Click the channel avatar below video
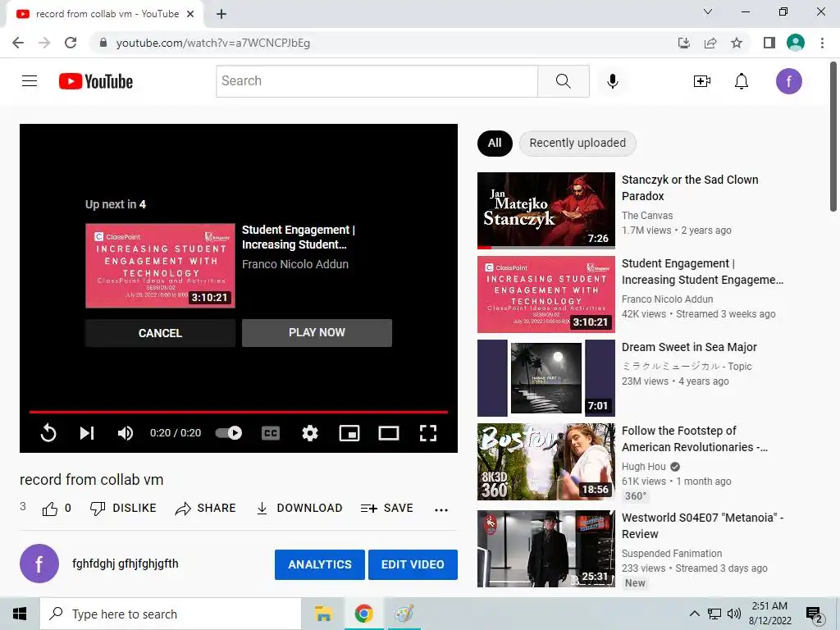Image resolution: width=840 pixels, height=630 pixels. pyautogui.click(x=39, y=564)
